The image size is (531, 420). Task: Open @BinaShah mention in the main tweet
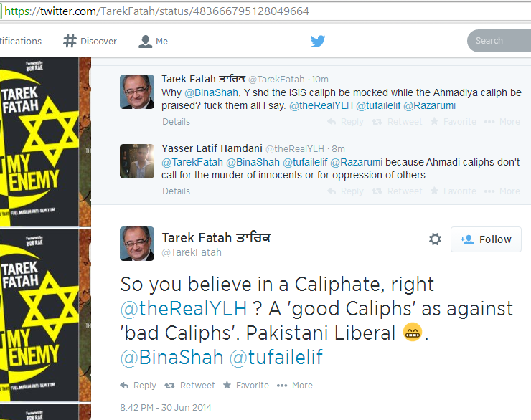pyautogui.click(x=171, y=358)
